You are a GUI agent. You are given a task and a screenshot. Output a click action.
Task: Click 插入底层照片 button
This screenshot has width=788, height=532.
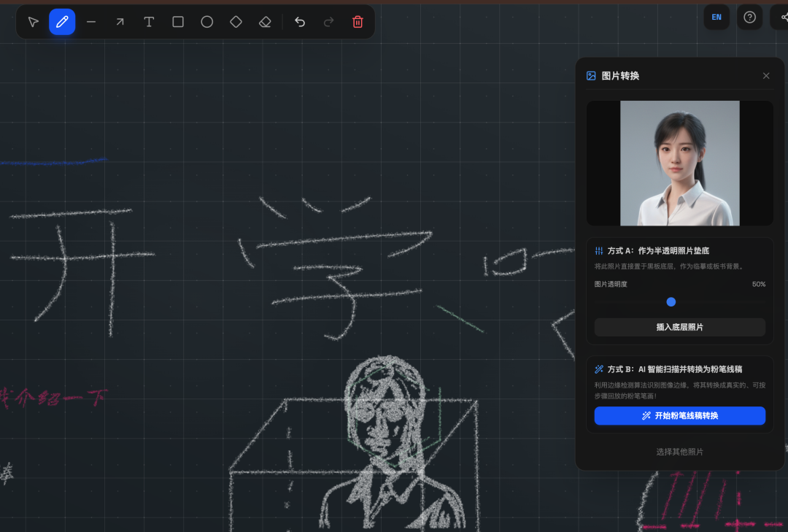click(679, 328)
